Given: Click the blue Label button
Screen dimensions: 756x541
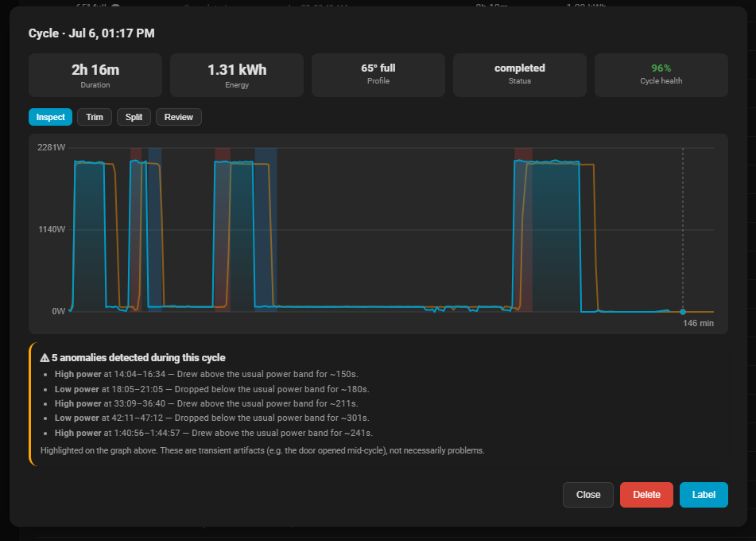Looking at the screenshot, I should [704, 495].
